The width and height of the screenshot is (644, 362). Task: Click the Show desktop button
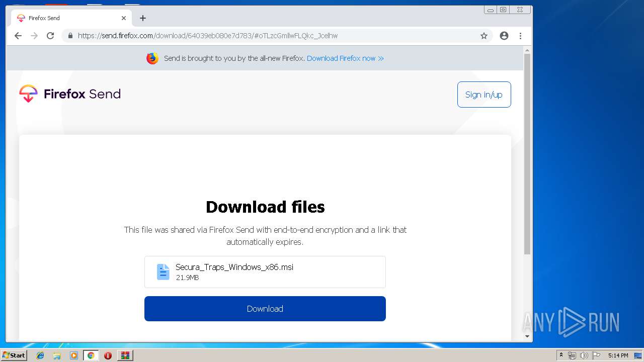pos(639,355)
